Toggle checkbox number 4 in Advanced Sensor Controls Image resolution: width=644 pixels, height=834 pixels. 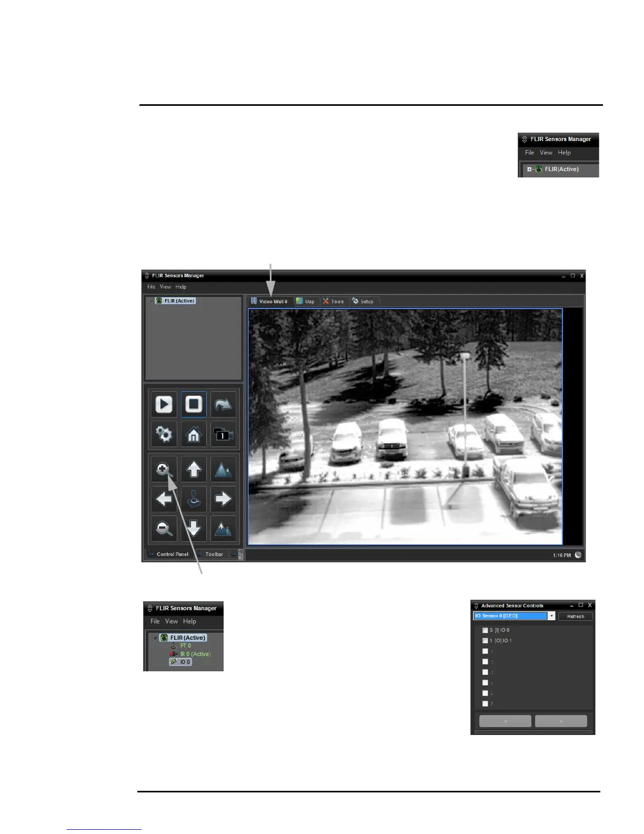[x=485, y=672]
